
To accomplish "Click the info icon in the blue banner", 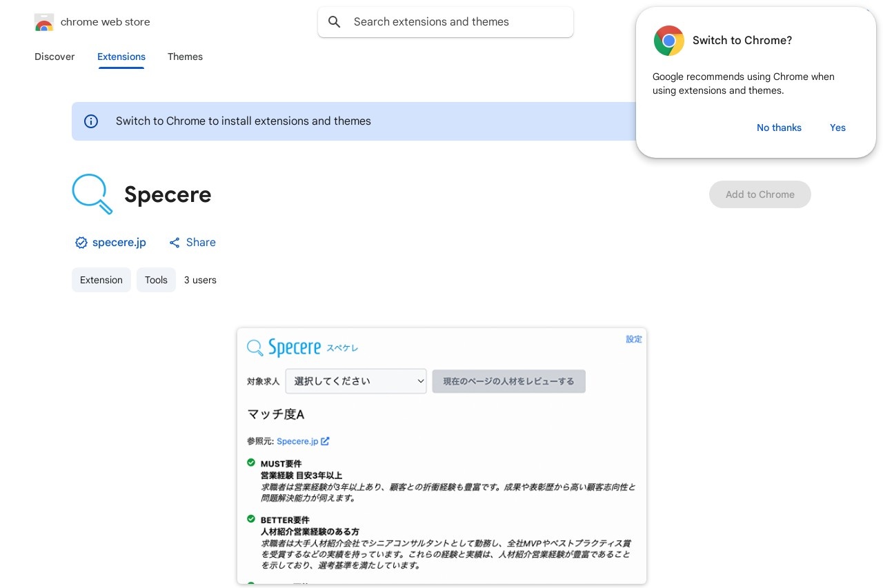I will [91, 121].
